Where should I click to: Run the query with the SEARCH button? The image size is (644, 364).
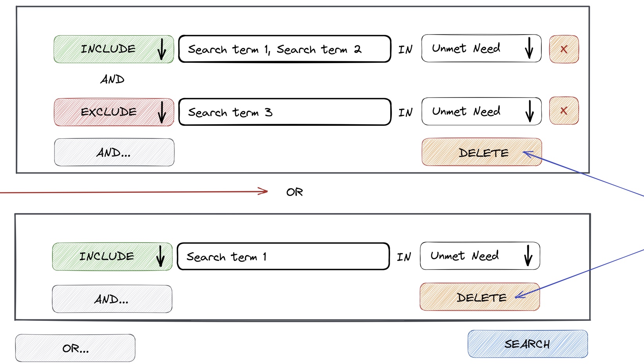527,344
